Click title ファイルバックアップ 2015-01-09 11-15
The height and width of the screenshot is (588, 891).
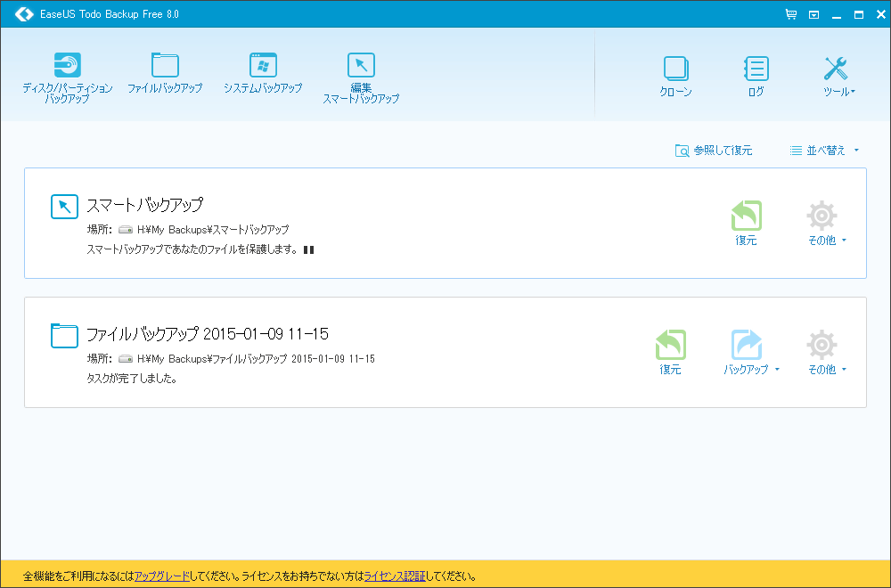[208, 333]
